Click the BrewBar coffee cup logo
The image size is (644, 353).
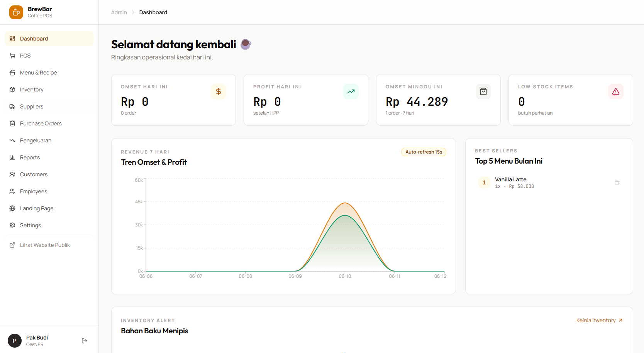16,12
